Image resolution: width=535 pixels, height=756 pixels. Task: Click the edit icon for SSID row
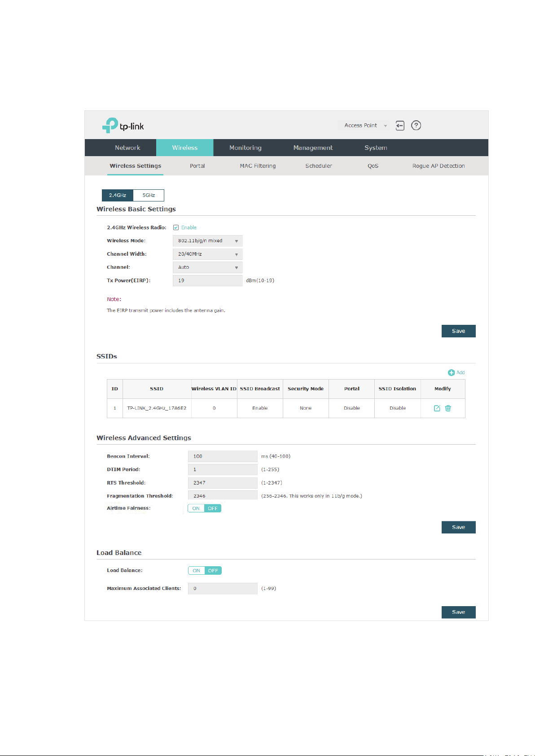click(437, 408)
